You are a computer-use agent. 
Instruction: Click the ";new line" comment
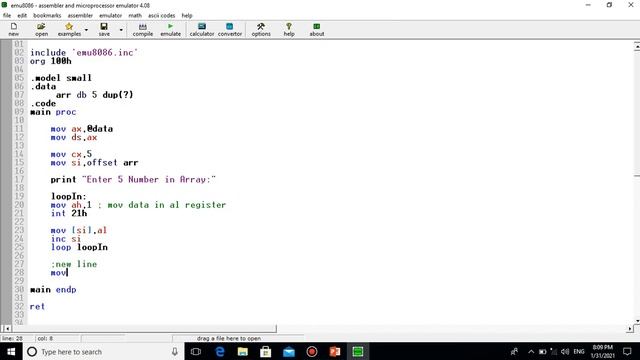[x=74, y=264]
